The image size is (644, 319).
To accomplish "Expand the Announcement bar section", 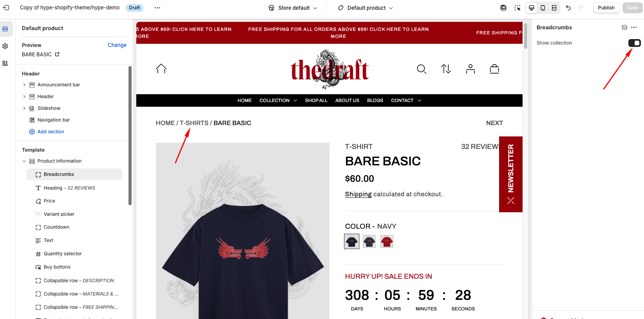I will coord(24,85).
